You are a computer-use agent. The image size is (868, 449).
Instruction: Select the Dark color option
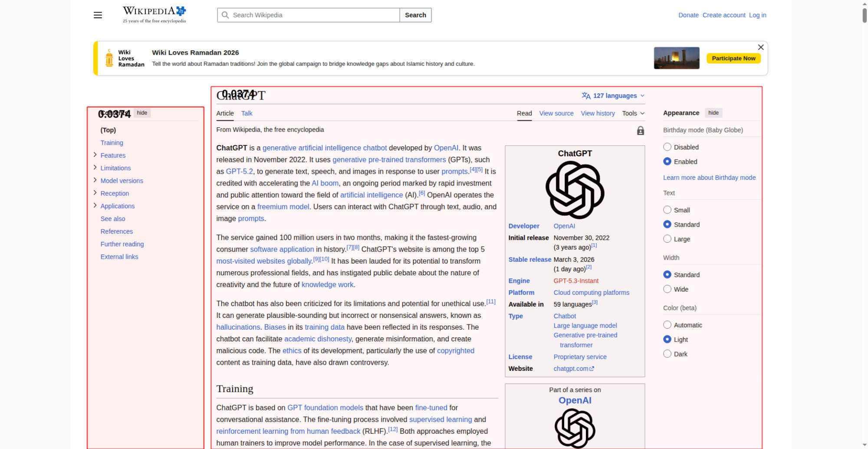[x=667, y=354]
